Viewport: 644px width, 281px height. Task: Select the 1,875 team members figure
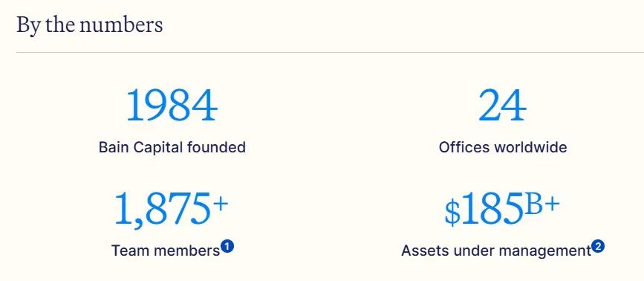point(162,209)
